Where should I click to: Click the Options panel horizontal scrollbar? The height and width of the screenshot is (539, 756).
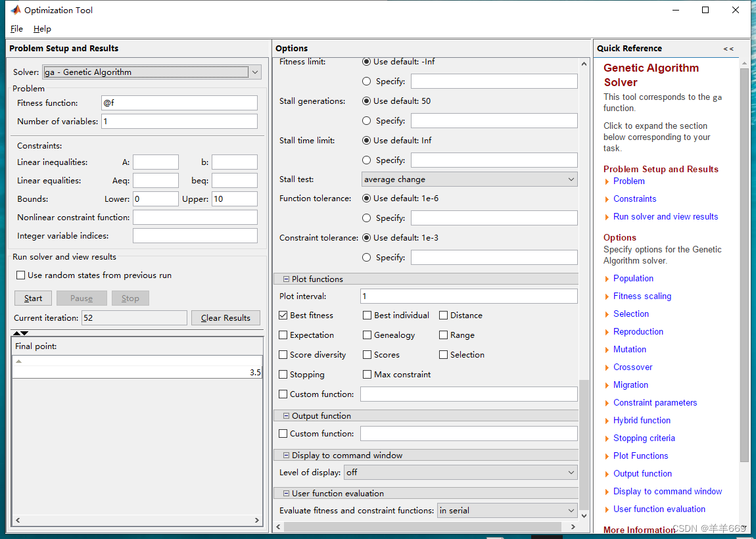[x=423, y=527]
